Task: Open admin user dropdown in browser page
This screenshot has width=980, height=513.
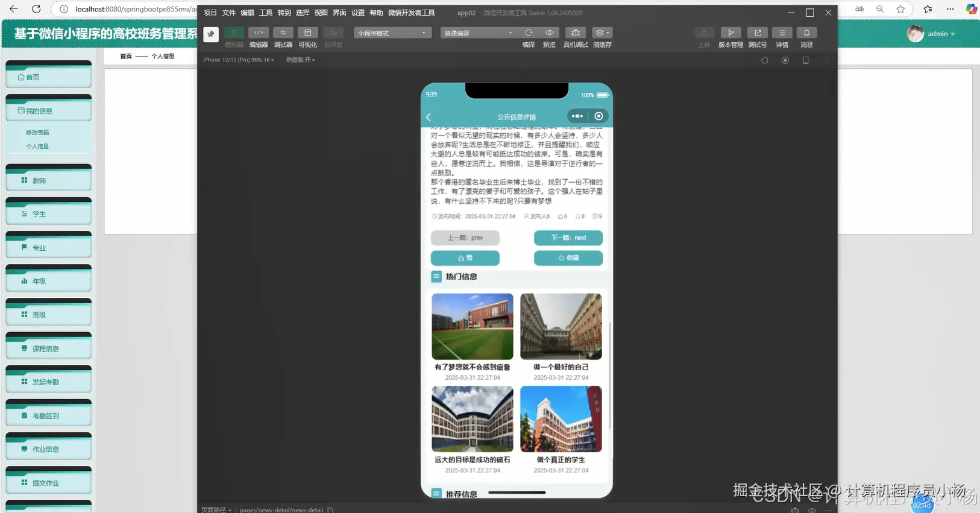Action: coord(932,34)
